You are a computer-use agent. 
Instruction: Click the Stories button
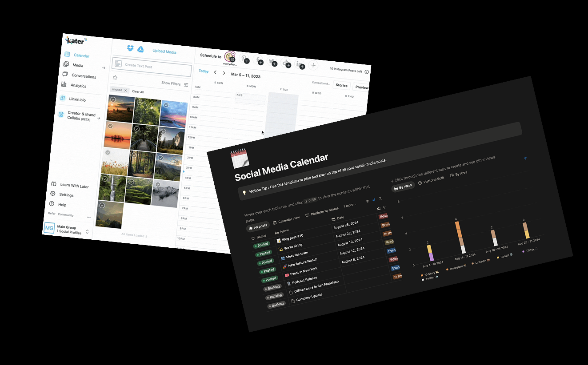pos(341,85)
